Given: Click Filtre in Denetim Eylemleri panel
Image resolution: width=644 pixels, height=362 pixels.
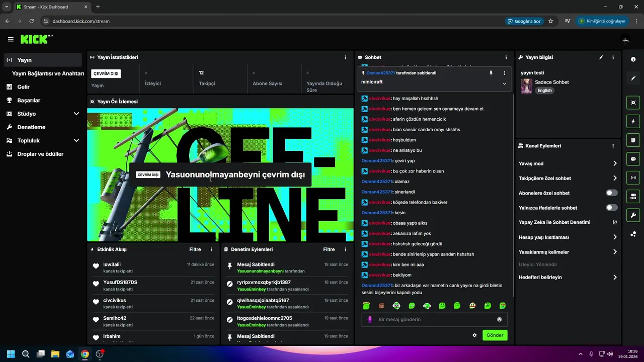Looking at the screenshot, I should 329,249.
